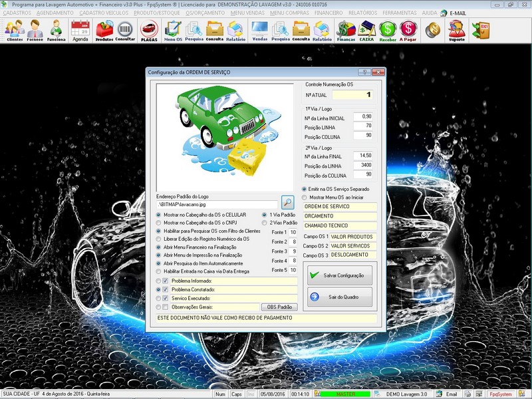Open the PLACAS car icon
The width and height of the screenshot is (532, 399).
pyautogui.click(x=149, y=31)
